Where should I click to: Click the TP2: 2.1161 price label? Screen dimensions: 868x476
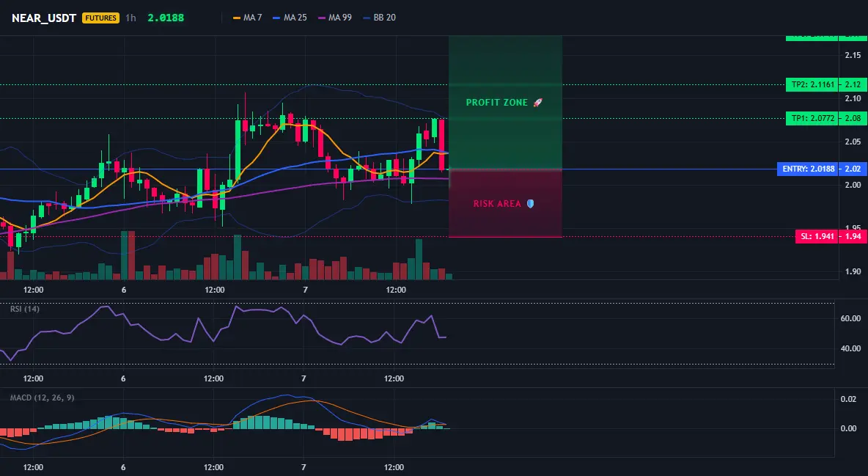[x=812, y=85]
